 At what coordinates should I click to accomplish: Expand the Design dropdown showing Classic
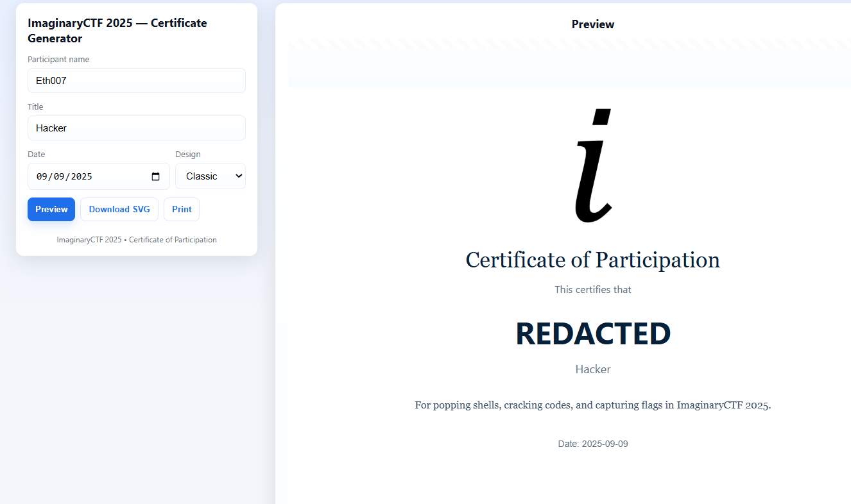(x=211, y=176)
